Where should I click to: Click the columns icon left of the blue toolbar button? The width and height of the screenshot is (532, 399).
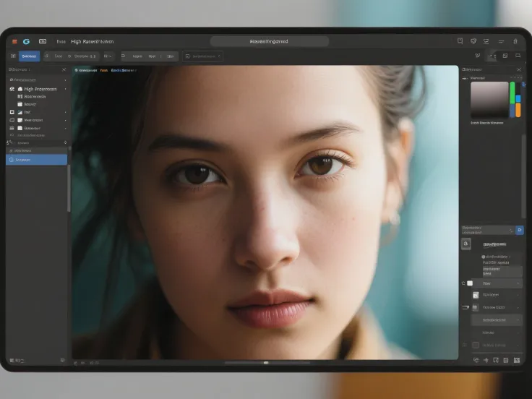click(13, 56)
